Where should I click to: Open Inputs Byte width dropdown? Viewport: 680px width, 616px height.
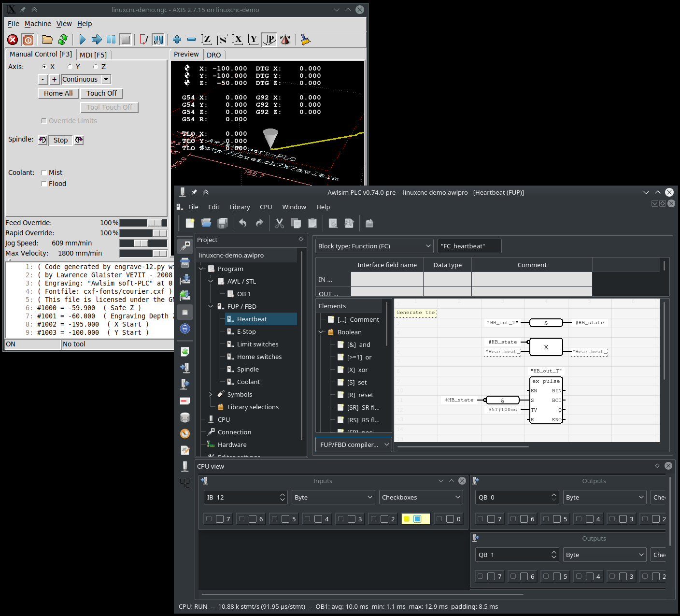click(x=333, y=497)
